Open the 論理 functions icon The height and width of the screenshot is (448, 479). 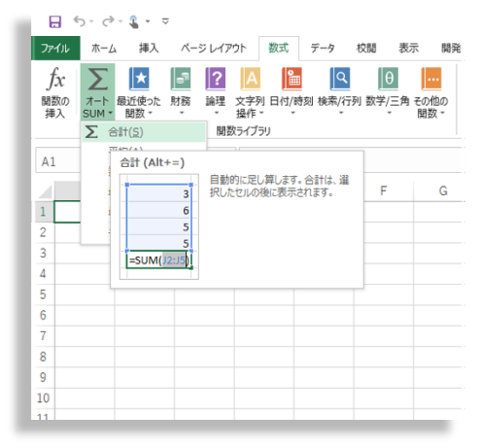click(x=216, y=79)
